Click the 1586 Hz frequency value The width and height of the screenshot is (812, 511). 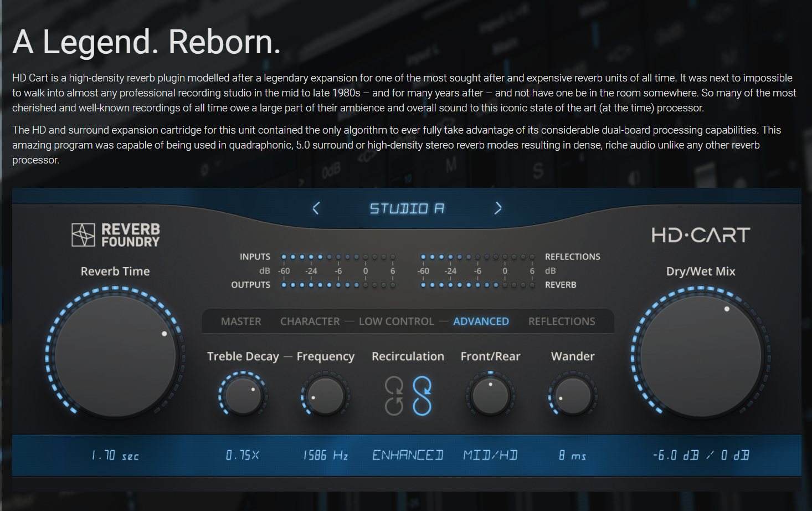tap(325, 456)
